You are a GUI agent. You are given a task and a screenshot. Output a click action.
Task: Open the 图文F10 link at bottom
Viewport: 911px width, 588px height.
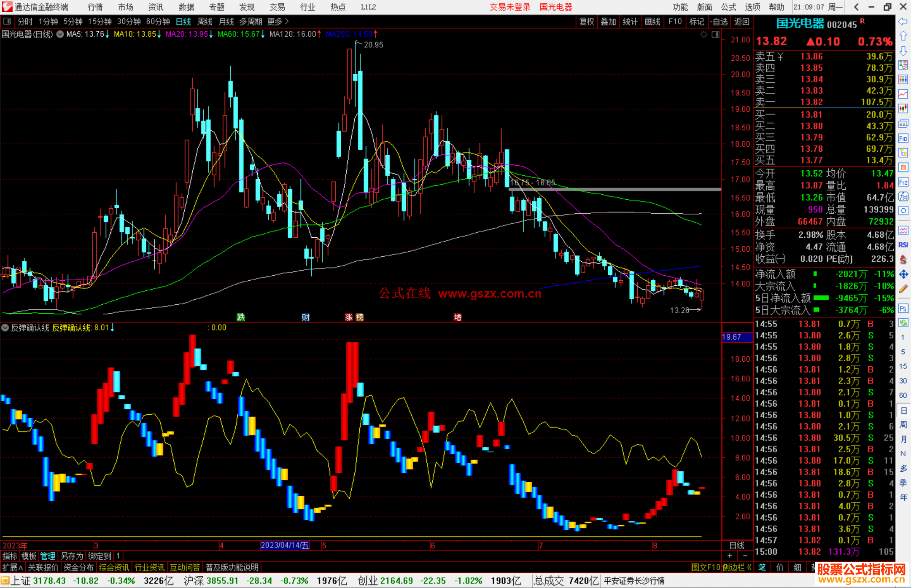coord(706,567)
